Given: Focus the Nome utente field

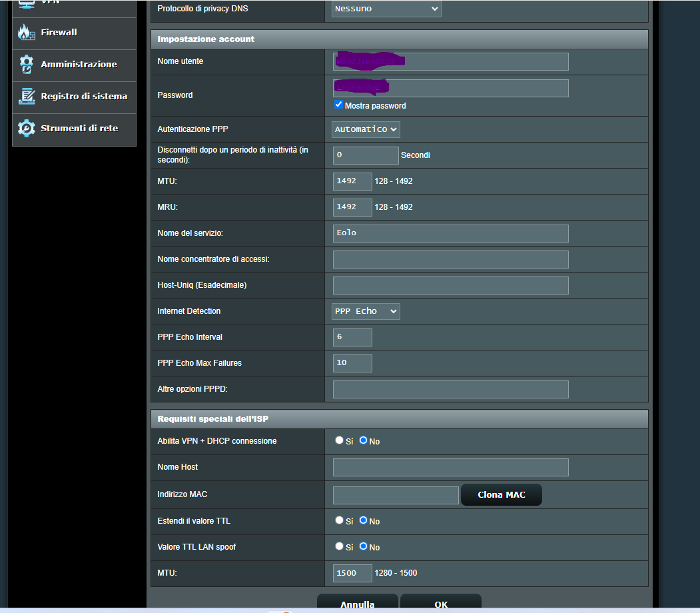Looking at the screenshot, I should [450, 61].
